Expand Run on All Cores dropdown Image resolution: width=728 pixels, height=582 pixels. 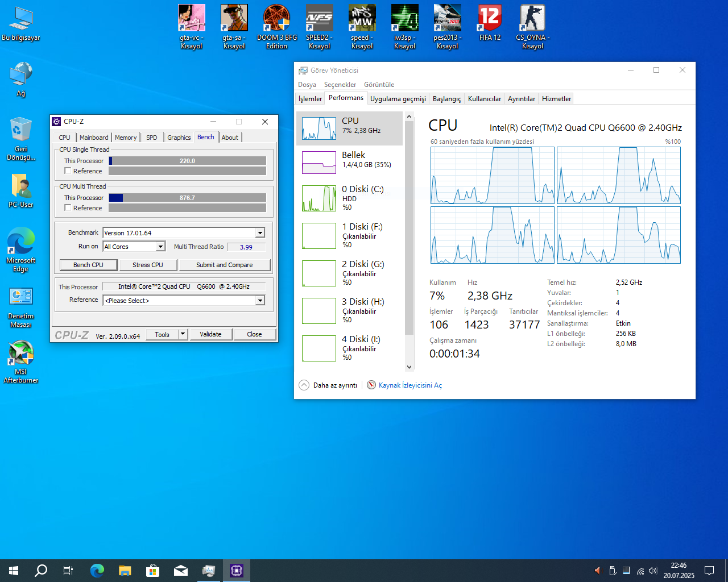[160, 247]
